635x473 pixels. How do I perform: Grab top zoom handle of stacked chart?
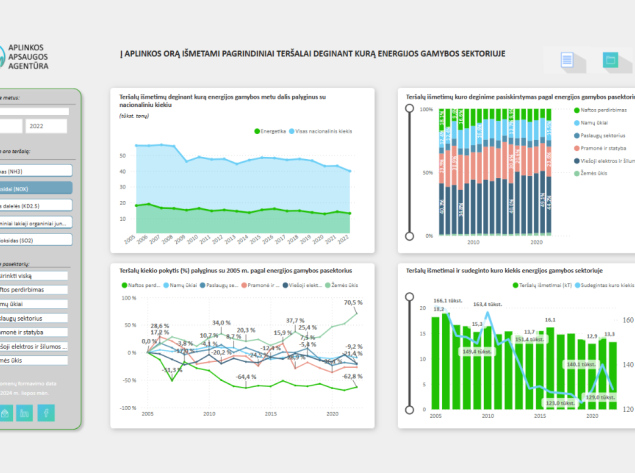pyautogui.click(x=409, y=108)
